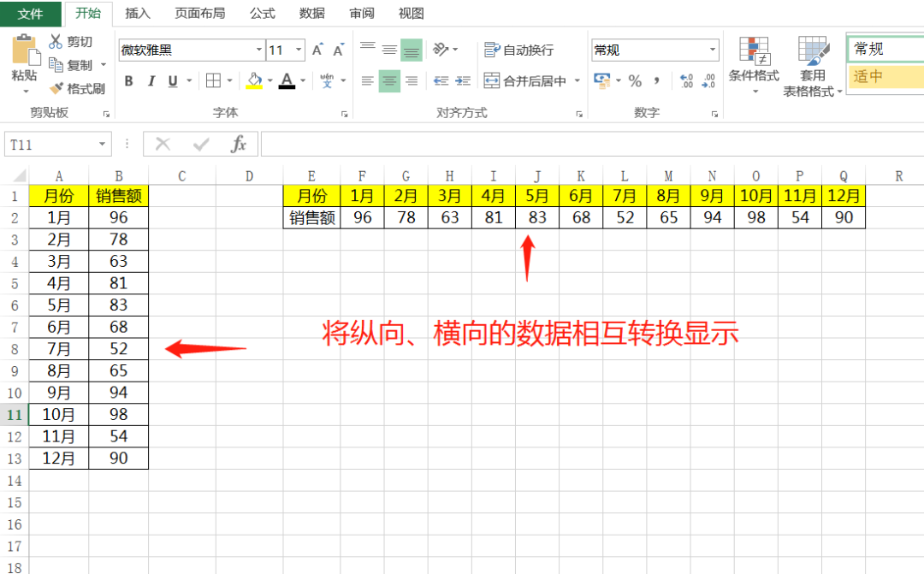
Task: Expand the font color dropdown arrow
Action: [303, 80]
